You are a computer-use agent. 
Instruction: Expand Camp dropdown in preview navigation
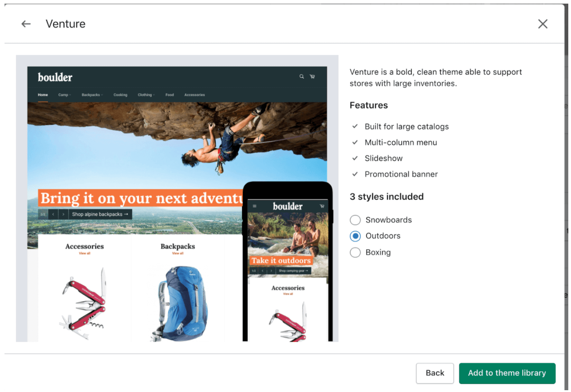click(x=65, y=95)
